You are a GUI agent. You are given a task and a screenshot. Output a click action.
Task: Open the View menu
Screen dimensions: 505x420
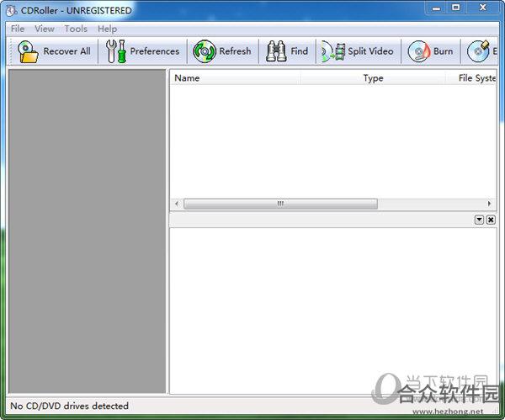(45, 29)
